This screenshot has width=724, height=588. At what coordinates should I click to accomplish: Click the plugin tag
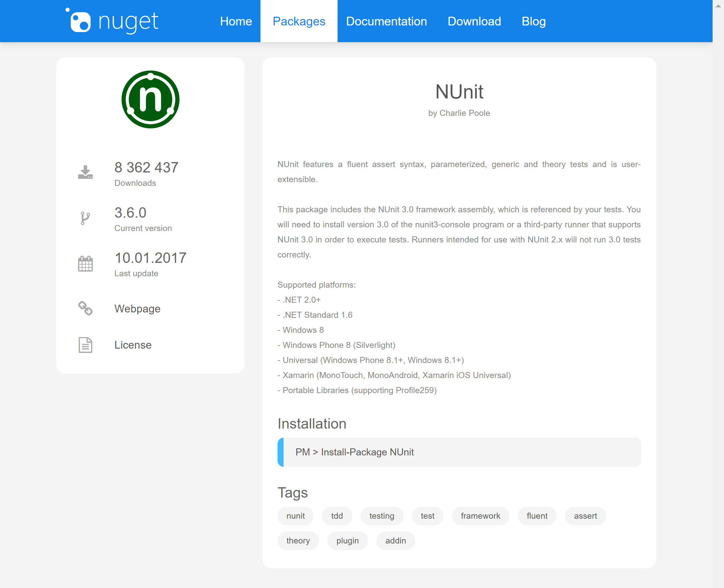tap(347, 540)
